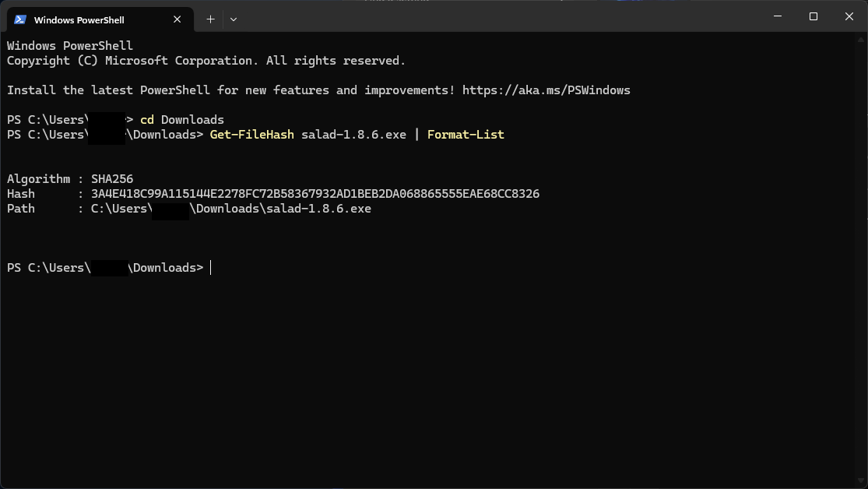Select the Windows PowerShell tab
This screenshot has width=868, height=489.
100,19
